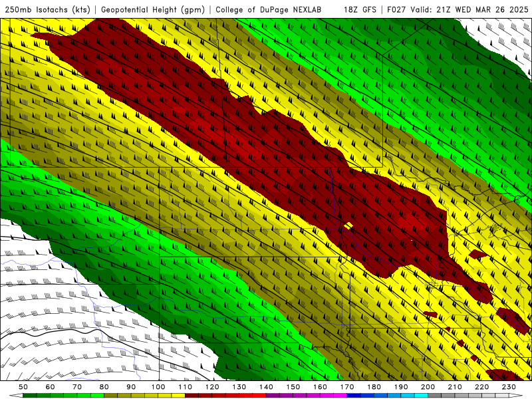Click the cyan swatch just before 200
Viewport: 532px width, 399px height.
point(421,396)
